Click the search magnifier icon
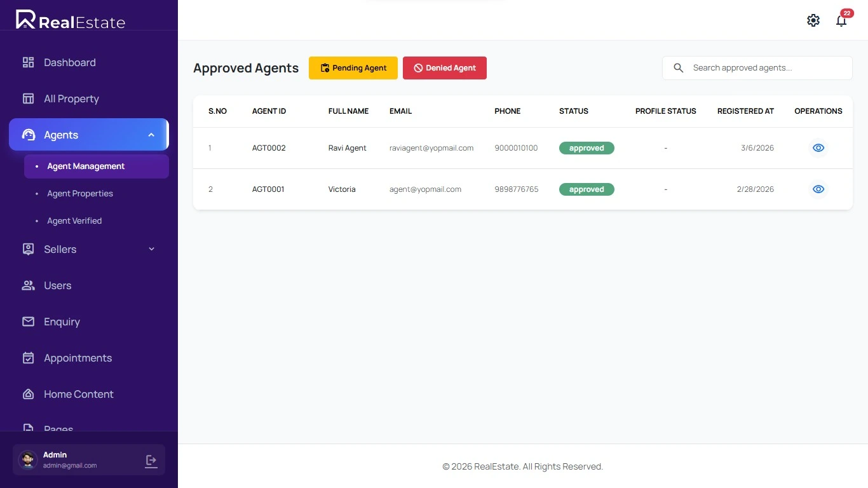The width and height of the screenshot is (868, 488). coord(679,68)
